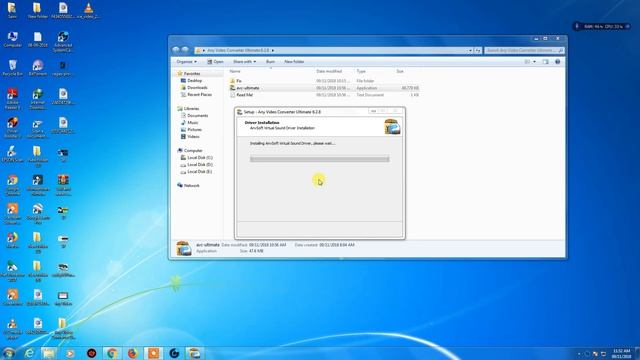The image size is (640, 360).
Task: Open the Videos library
Action: pyautogui.click(x=193, y=136)
